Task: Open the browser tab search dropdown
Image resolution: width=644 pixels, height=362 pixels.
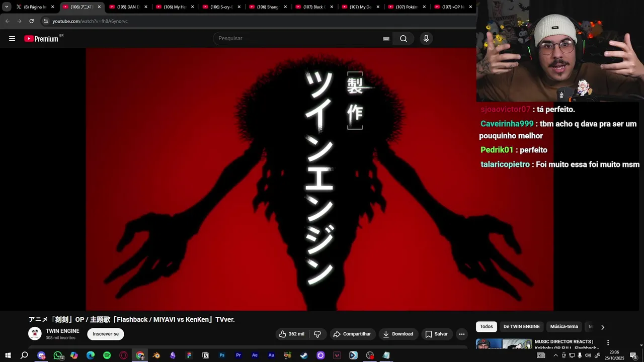Action: pyautogui.click(x=7, y=7)
